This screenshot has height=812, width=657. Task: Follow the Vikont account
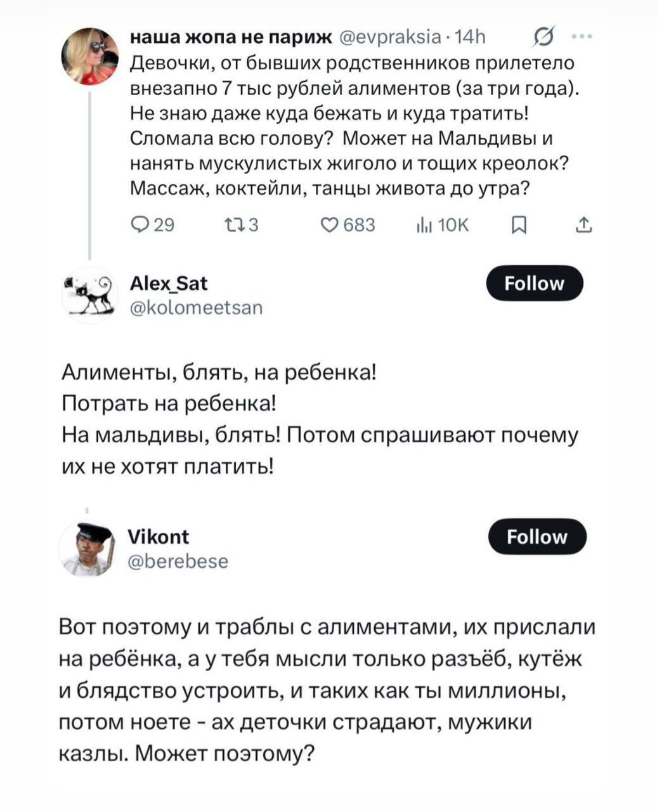tap(537, 537)
